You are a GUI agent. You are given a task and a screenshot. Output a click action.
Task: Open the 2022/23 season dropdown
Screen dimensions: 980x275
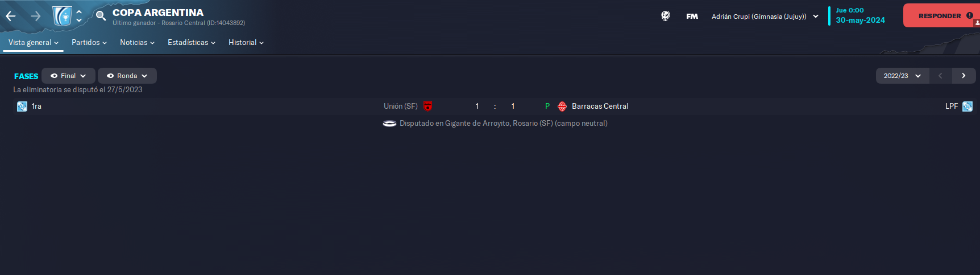902,76
